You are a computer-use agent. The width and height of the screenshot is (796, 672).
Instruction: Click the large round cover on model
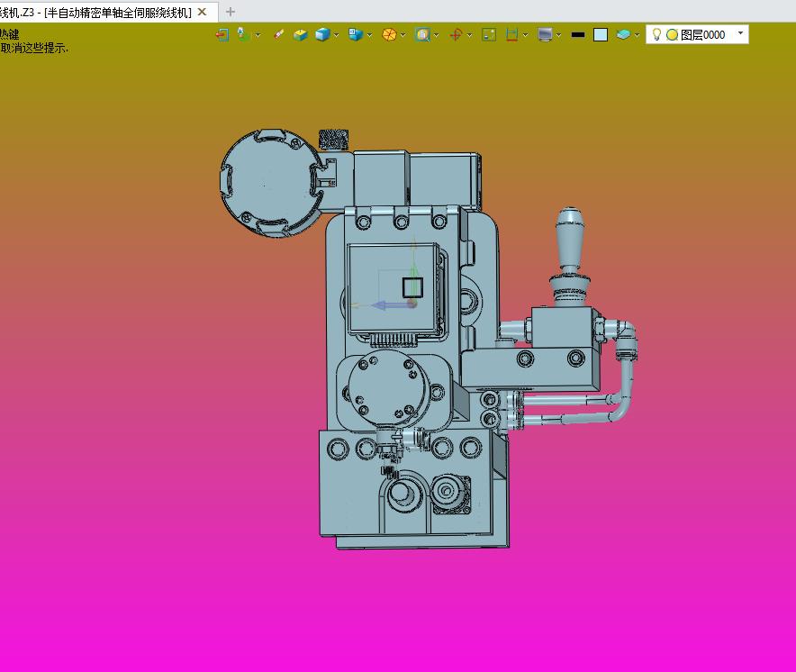tap(272, 183)
